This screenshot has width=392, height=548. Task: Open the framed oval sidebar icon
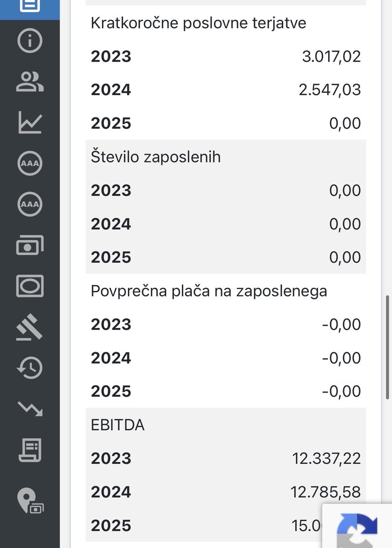coord(30,286)
